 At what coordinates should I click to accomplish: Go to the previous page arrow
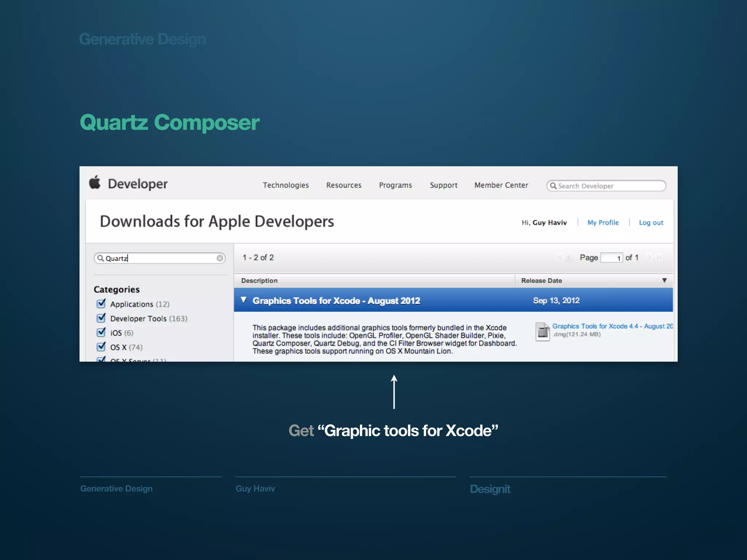569,257
